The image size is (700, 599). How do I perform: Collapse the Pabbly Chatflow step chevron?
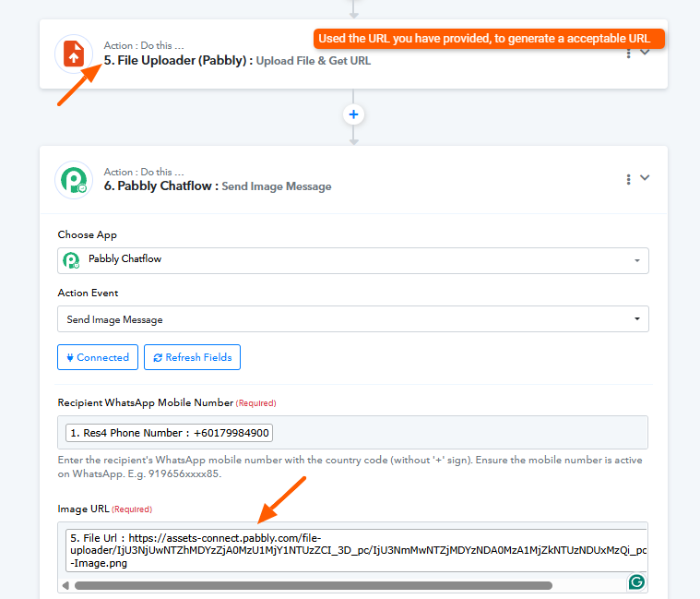(646, 178)
